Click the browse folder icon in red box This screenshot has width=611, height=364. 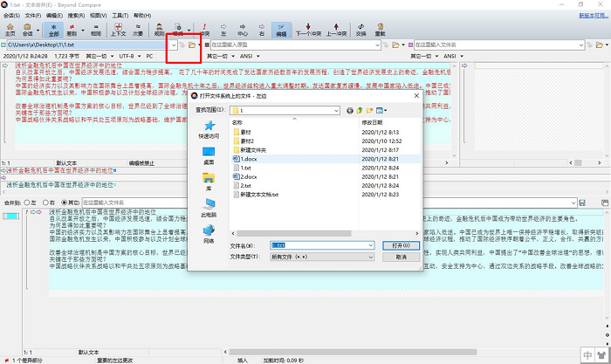pos(191,44)
